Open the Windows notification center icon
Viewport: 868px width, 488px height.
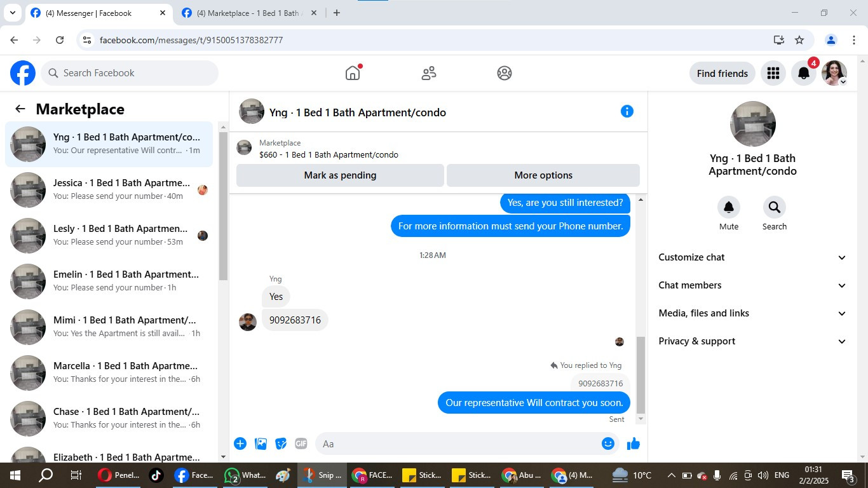(x=848, y=475)
